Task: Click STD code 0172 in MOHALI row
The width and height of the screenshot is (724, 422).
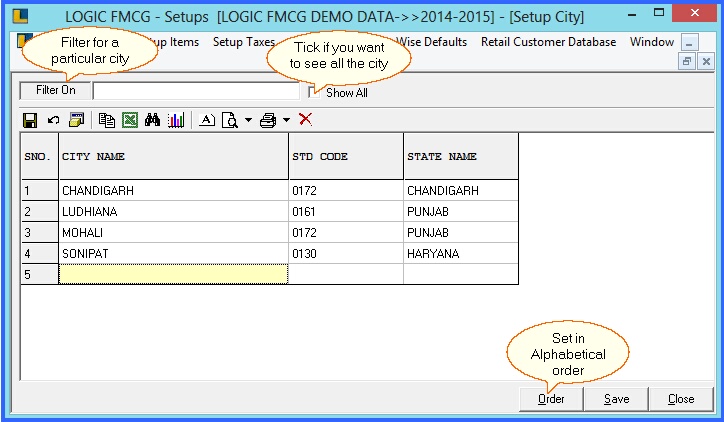Action: (x=346, y=232)
